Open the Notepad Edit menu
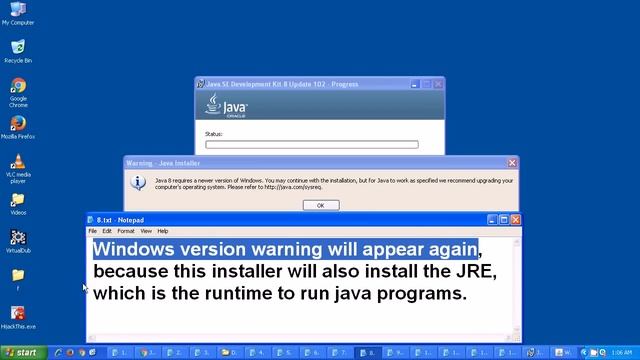 pyautogui.click(x=107, y=231)
